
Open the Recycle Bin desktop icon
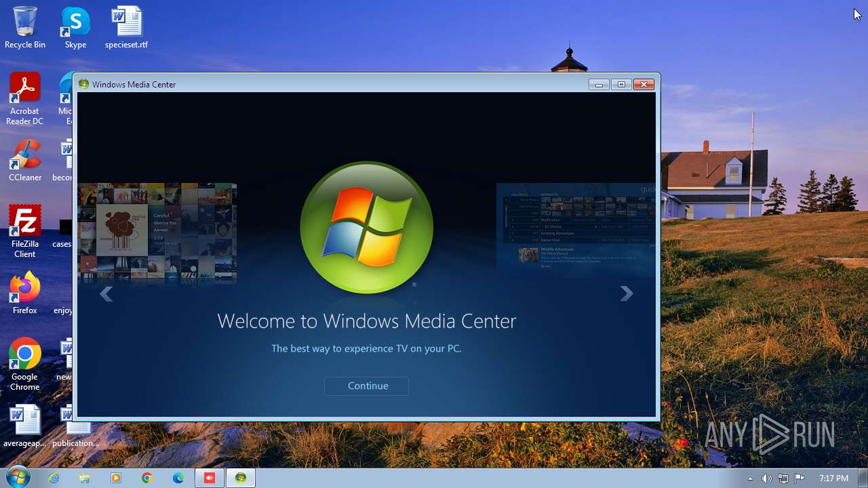point(25,28)
